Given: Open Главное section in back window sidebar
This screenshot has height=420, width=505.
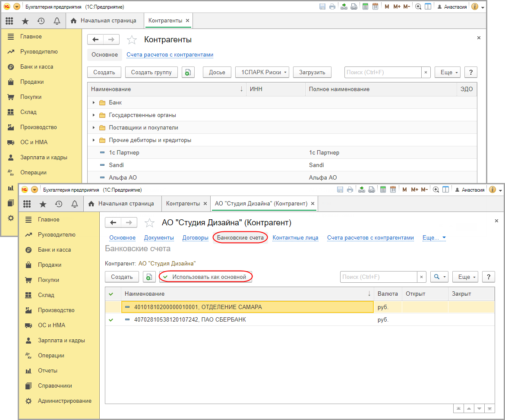Looking at the screenshot, I should 31,36.
